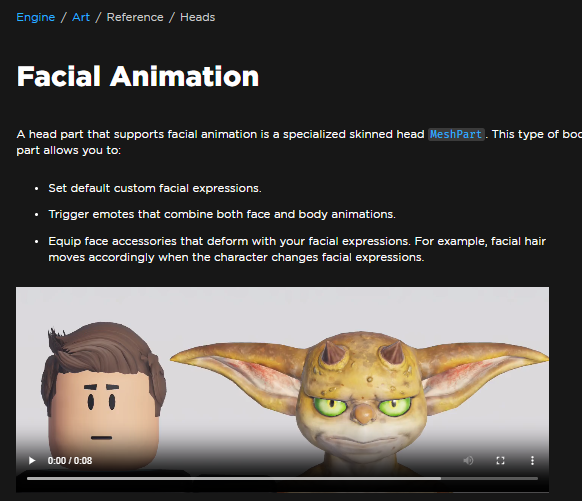Click the Facial Animation page heading
The width and height of the screenshot is (582, 501).
[138, 76]
